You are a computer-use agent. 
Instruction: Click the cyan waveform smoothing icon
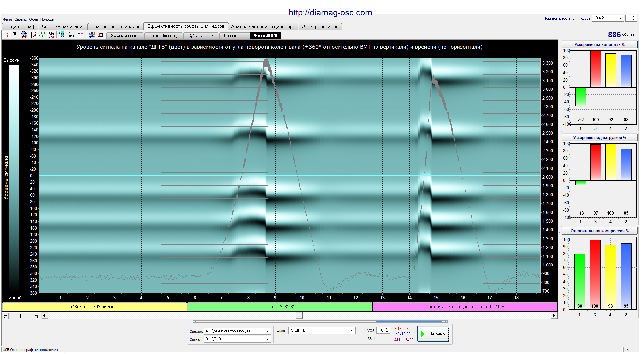click(x=62, y=35)
